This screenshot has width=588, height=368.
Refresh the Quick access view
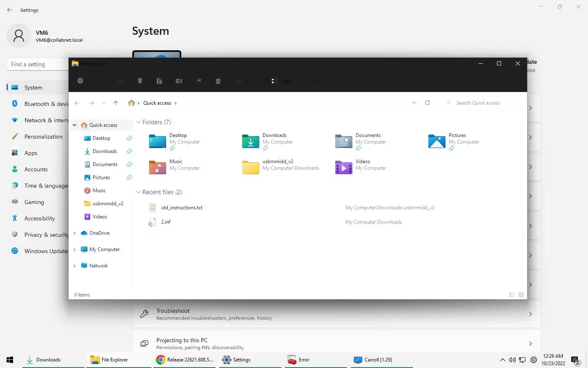tap(428, 103)
